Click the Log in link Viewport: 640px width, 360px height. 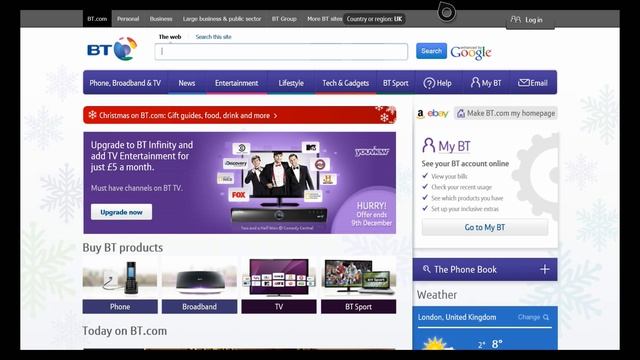[x=534, y=20]
